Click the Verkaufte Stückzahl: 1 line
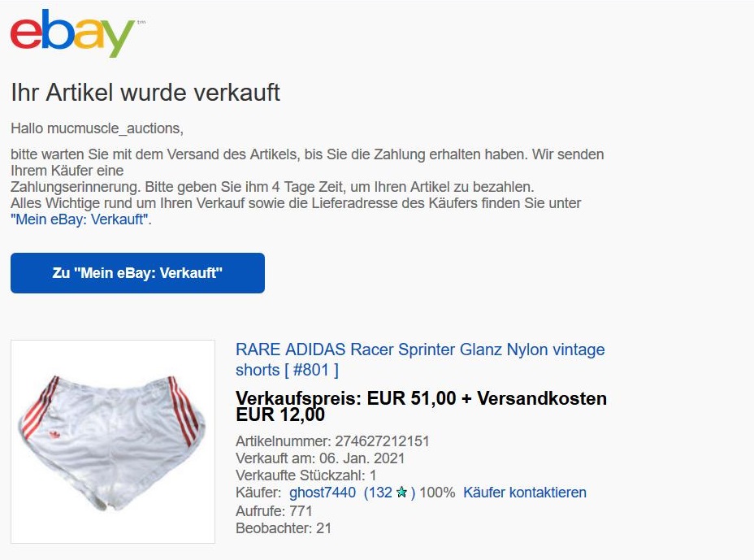This screenshot has width=754, height=560. tap(305, 475)
